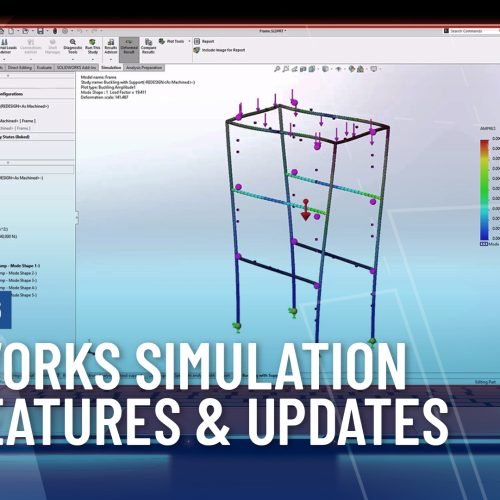The height and width of the screenshot is (500, 500).
Task: Click the Zoom to Fit icon
Action: coord(277,69)
